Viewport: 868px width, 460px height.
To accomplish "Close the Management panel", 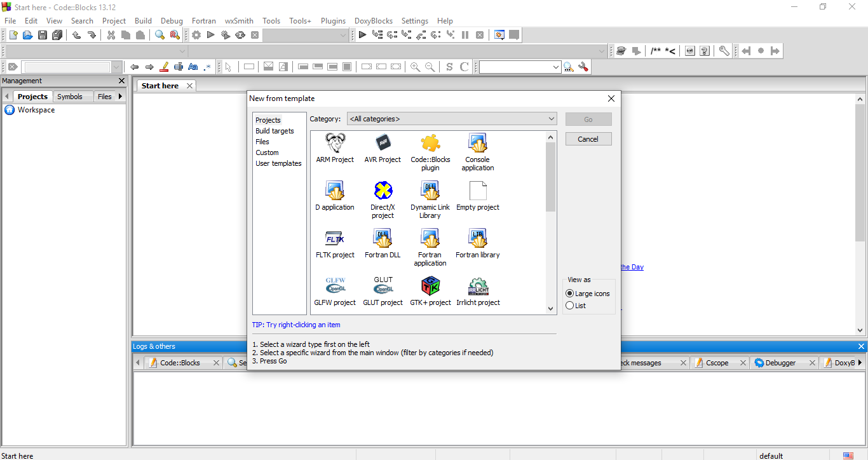I will [x=122, y=81].
